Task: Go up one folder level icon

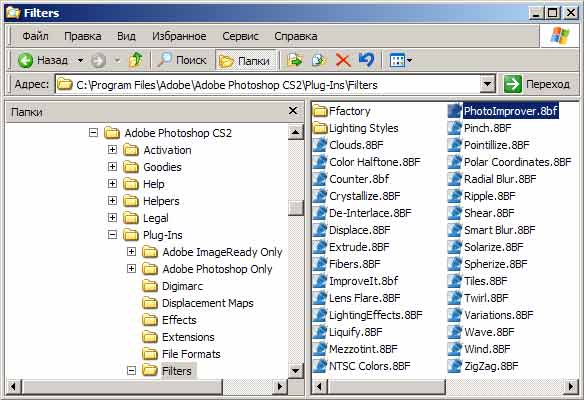Action: click(136, 60)
